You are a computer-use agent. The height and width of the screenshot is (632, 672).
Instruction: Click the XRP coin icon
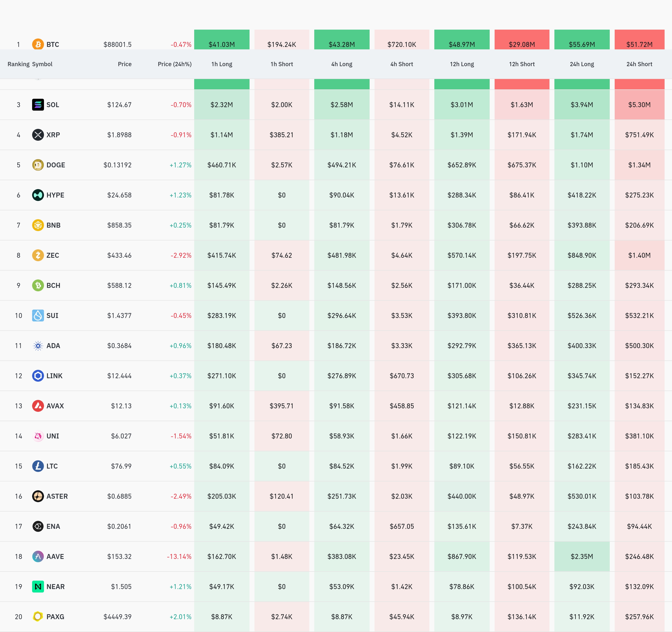point(38,135)
